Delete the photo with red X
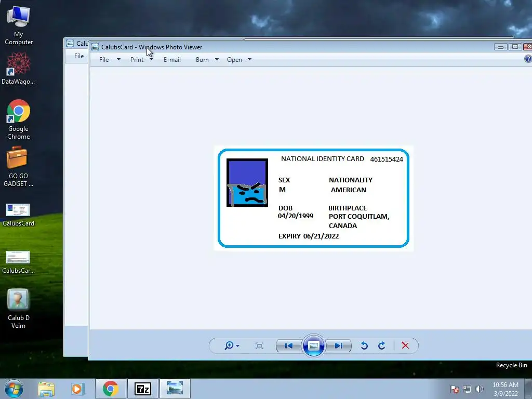The height and width of the screenshot is (399, 532). pyautogui.click(x=405, y=345)
